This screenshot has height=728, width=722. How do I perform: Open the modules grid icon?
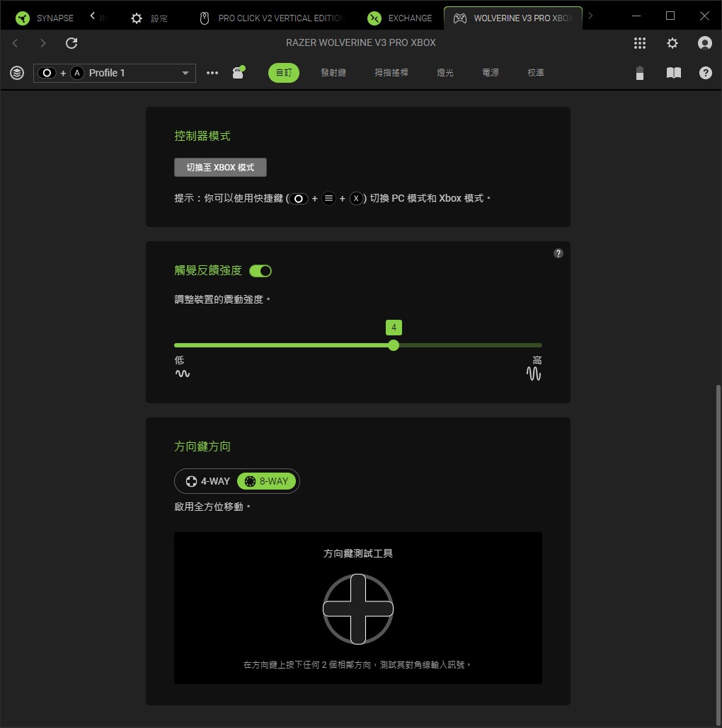point(640,43)
